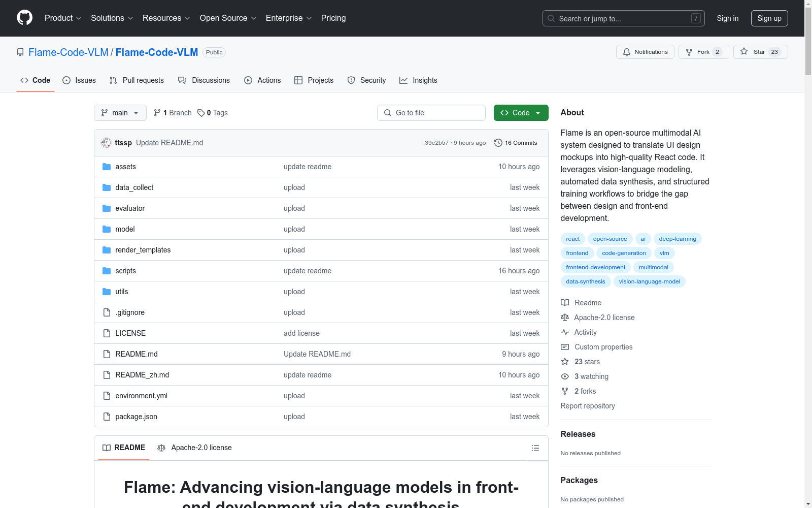This screenshot has height=508, width=812.
Task: Click the repository book icon by title
Action: tap(20, 52)
